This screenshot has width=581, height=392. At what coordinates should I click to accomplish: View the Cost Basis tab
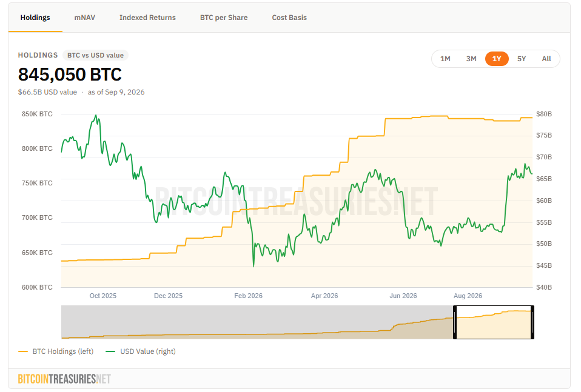point(289,18)
